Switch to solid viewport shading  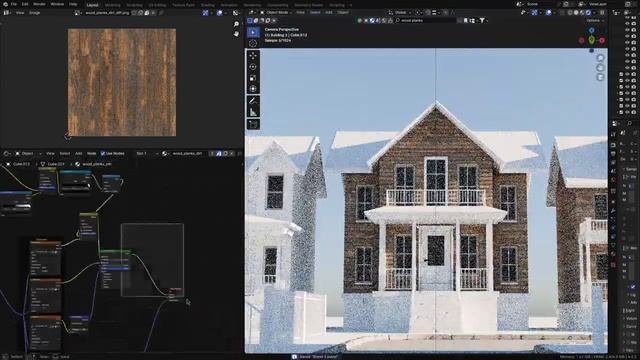(576, 13)
